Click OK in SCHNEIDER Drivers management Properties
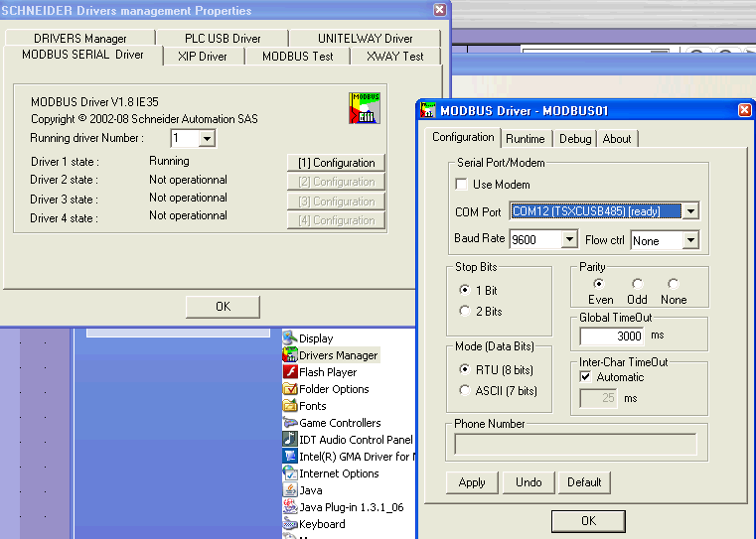Screen dimensions: 756x539 coord(223,307)
